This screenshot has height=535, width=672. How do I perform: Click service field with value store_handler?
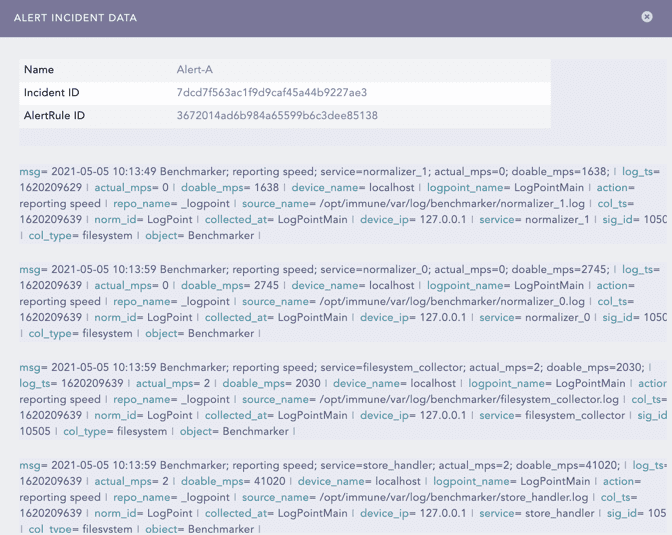[x=500, y=513]
